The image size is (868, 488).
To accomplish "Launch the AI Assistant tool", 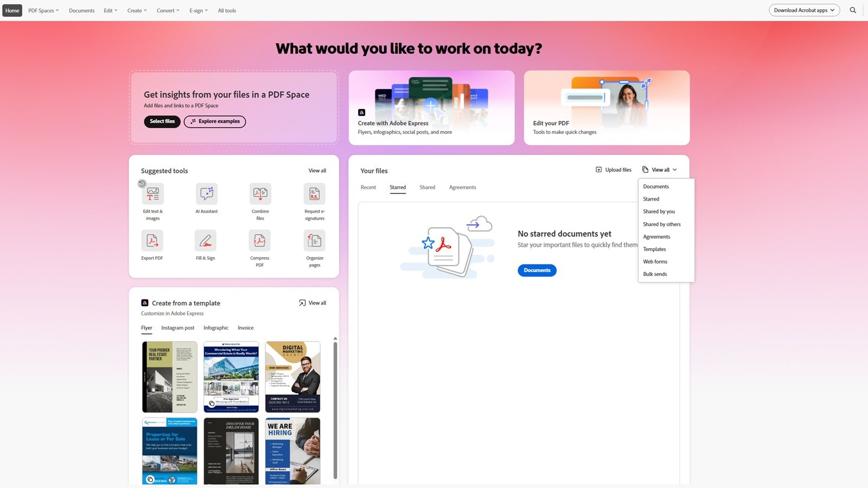I will pos(206,194).
